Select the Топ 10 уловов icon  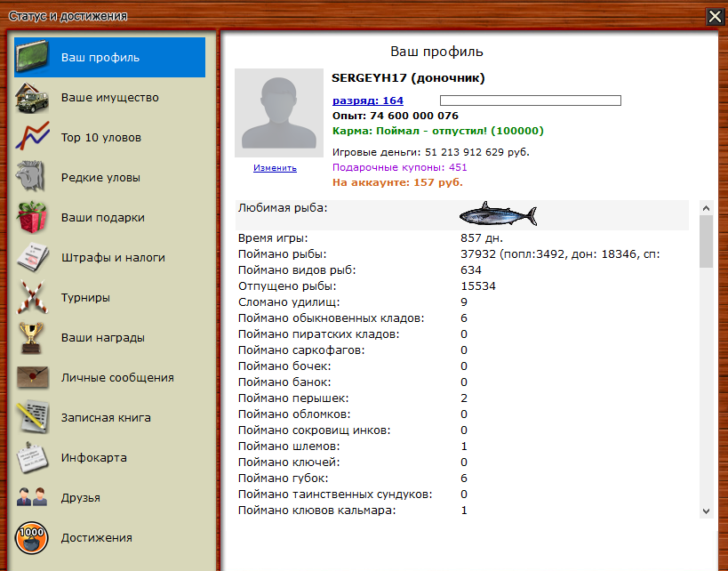32,137
